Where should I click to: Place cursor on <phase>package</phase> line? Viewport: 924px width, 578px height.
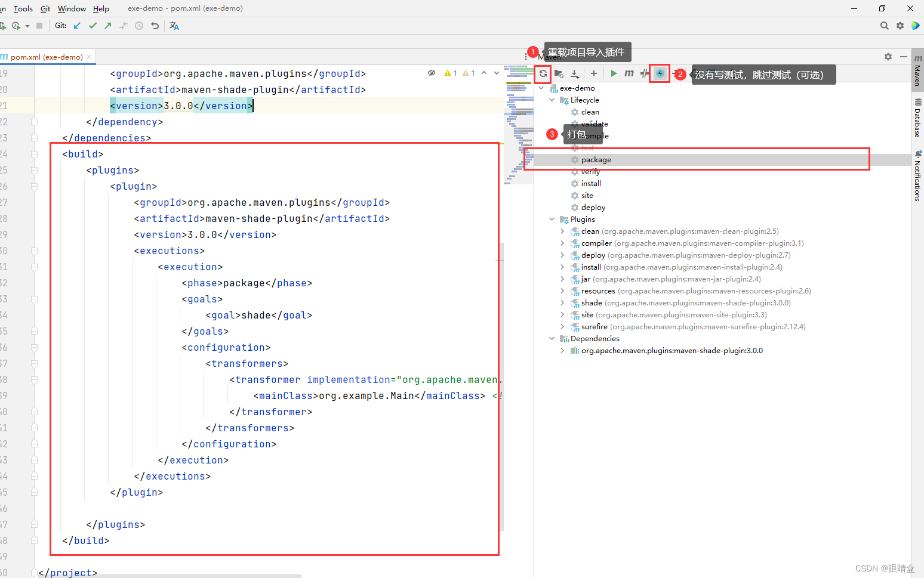tap(247, 283)
